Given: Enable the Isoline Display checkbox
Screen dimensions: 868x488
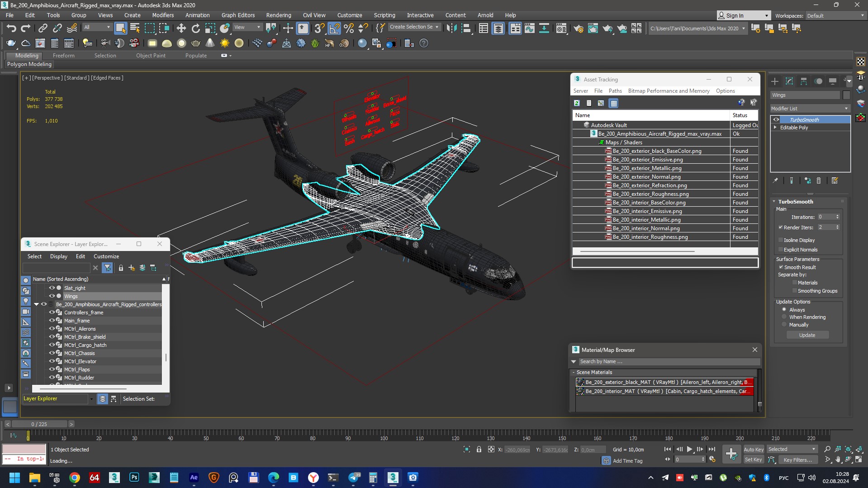Looking at the screenshot, I should pyautogui.click(x=781, y=240).
